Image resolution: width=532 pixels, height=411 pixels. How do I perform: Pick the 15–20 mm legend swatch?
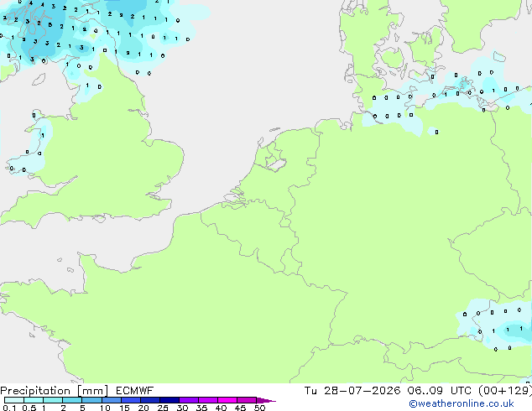pos(130,400)
